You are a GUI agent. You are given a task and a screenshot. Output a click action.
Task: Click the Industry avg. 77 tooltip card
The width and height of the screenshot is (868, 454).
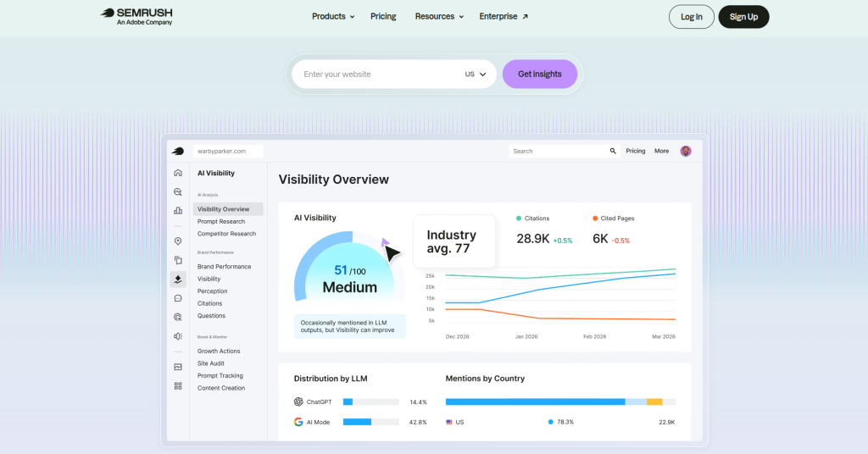(x=454, y=241)
